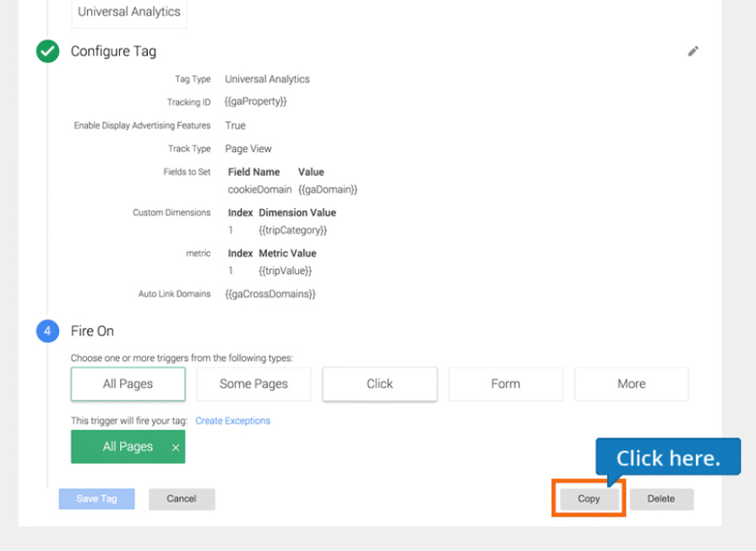Click the 'Choose one or more triggers' instruction text

point(182,358)
